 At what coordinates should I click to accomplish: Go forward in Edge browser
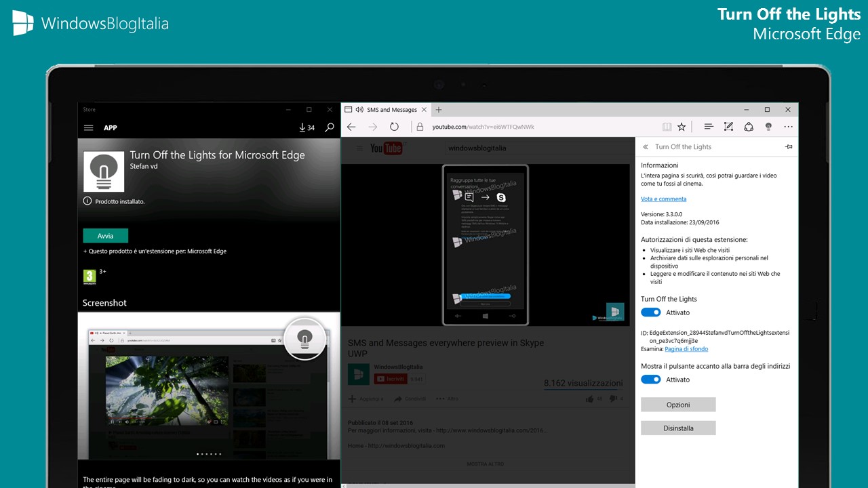point(372,127)
